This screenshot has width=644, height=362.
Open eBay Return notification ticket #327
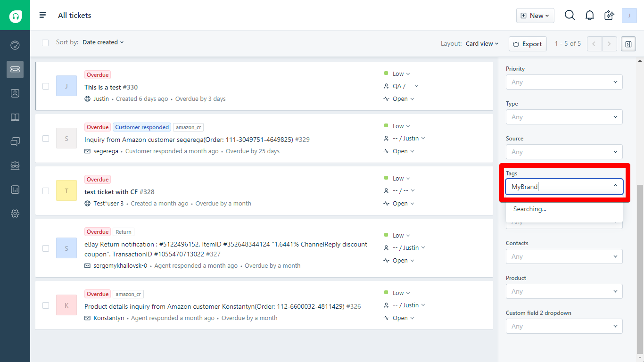tap(226, 249)
